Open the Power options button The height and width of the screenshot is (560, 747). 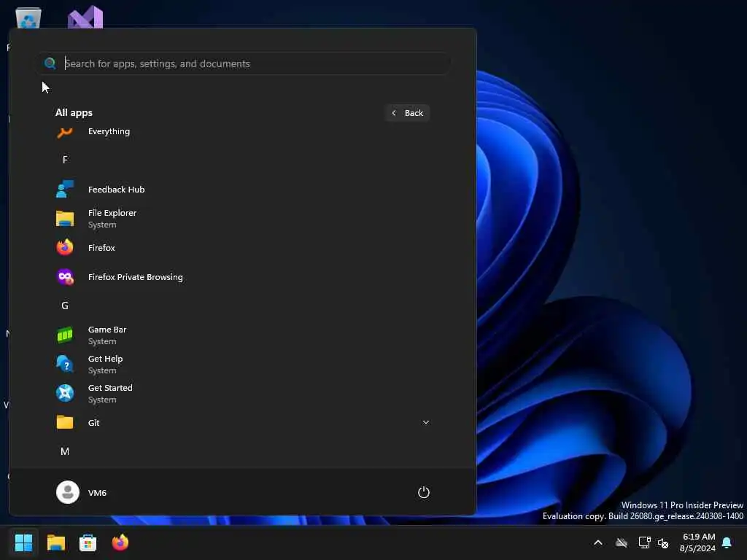coord(424,492)
